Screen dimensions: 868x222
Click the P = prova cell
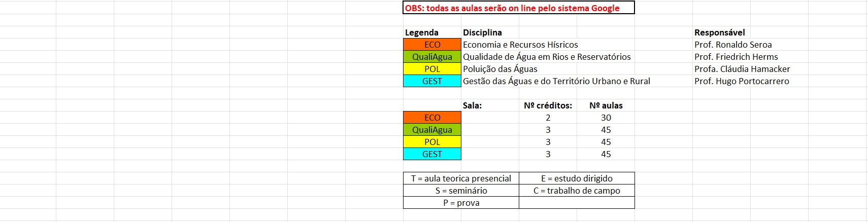click(461, 203)
